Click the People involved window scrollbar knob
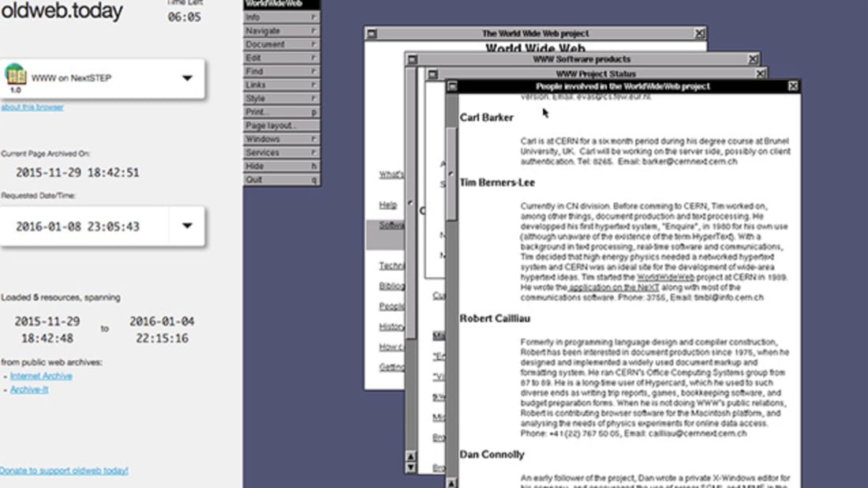This screenshot has width=868, height=488. [x=451, y=175]
